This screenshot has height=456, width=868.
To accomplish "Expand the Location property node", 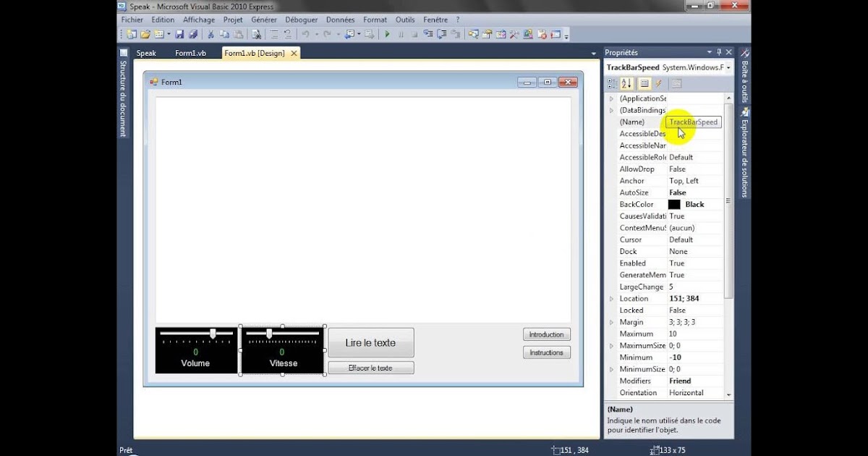I will click(x=611, y=299).
